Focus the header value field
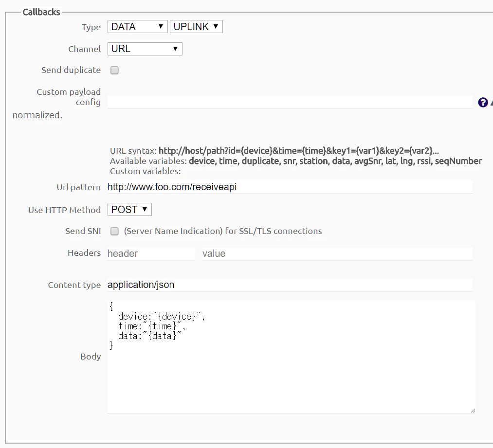 pyautogui.click(x=337, y=253)
